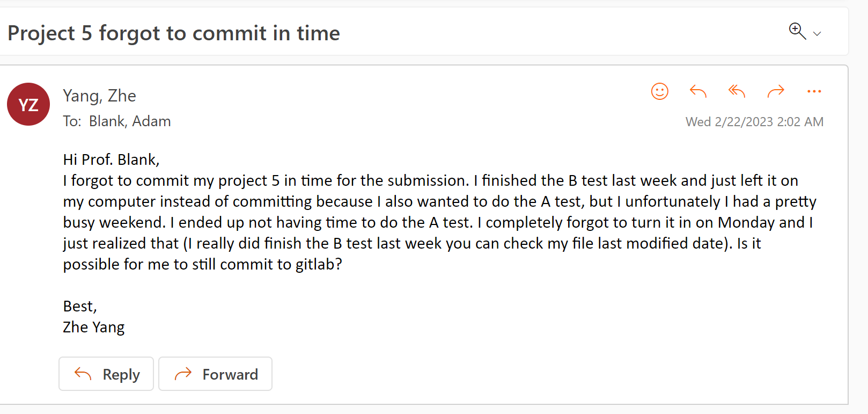Click the email subject heading

click(x=174, y=33)
